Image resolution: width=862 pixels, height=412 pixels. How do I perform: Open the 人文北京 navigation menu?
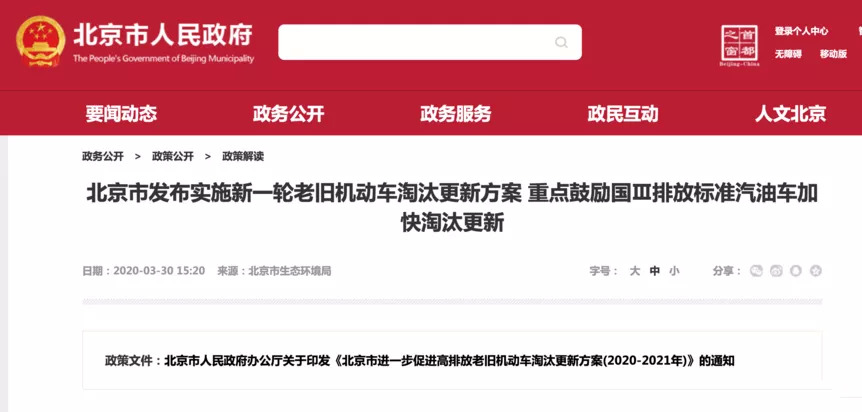[x=791, y=114]
